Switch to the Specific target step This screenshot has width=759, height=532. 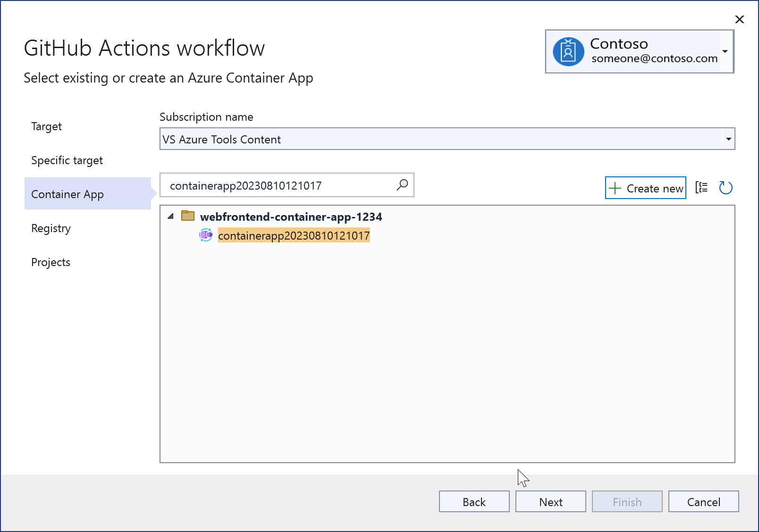pyautogui.click(x=67, y=160)
